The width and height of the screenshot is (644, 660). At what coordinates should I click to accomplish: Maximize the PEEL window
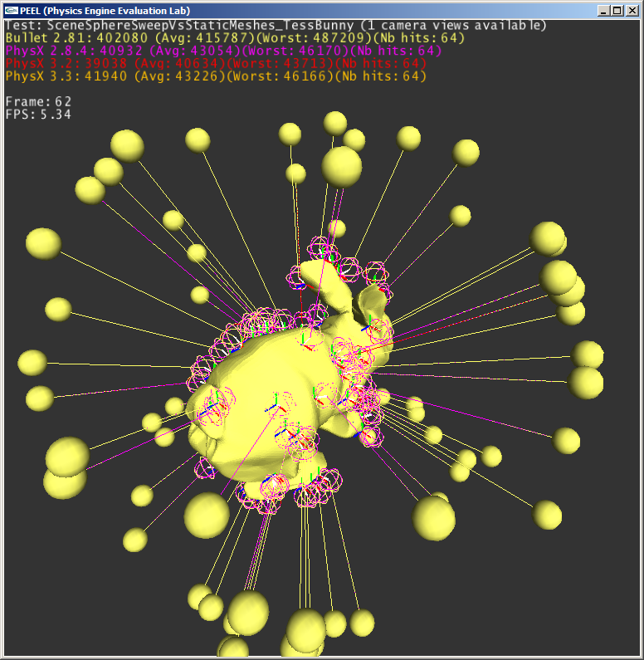coord(617,11)
